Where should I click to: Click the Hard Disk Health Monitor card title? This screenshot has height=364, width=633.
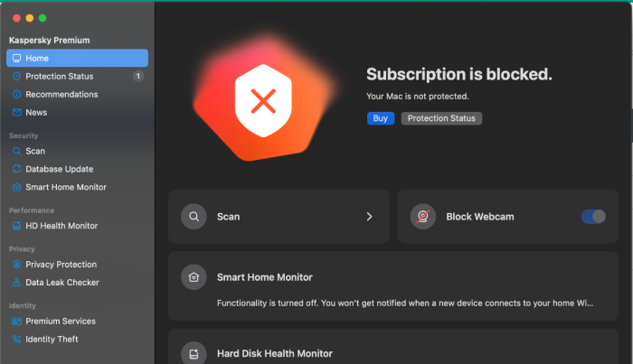point(275,353)
